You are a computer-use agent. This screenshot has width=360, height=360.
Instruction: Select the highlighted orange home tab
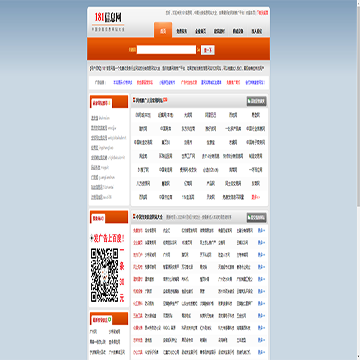(x=163, y=31)
